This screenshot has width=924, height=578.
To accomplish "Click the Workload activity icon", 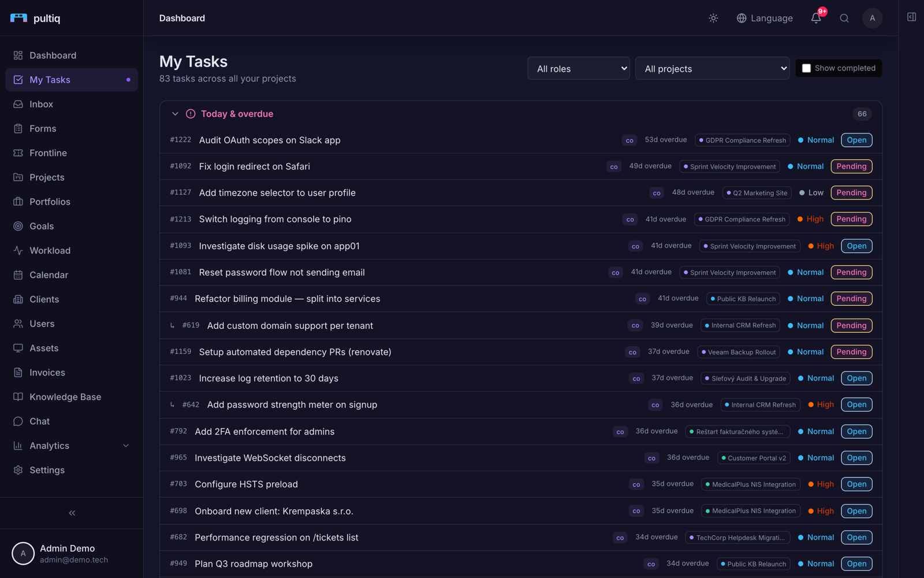I will pos(18,250).
